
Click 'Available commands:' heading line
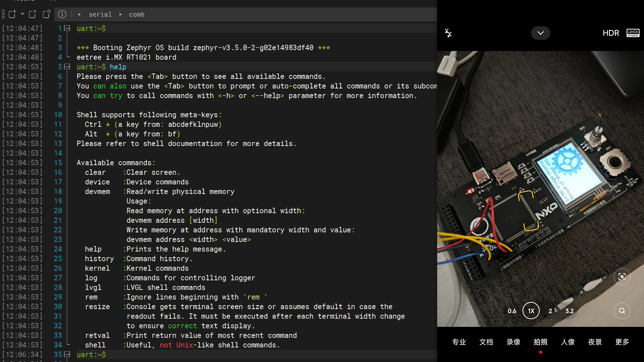(116, 163)
